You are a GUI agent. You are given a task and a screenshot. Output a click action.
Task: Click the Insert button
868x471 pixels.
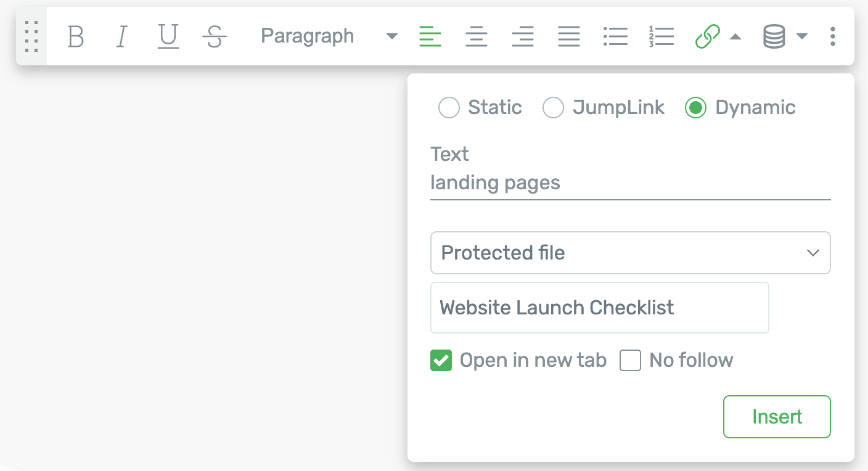[777, 417]
